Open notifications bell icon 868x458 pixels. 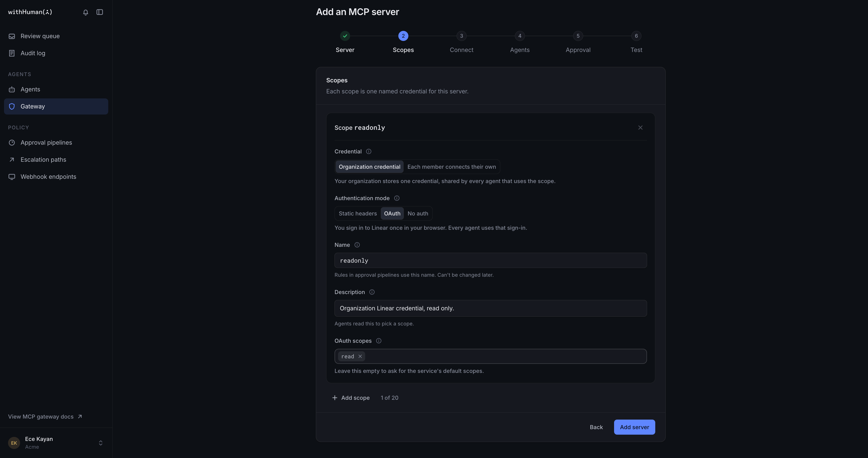pyautogui.click(x=86, y=12)
